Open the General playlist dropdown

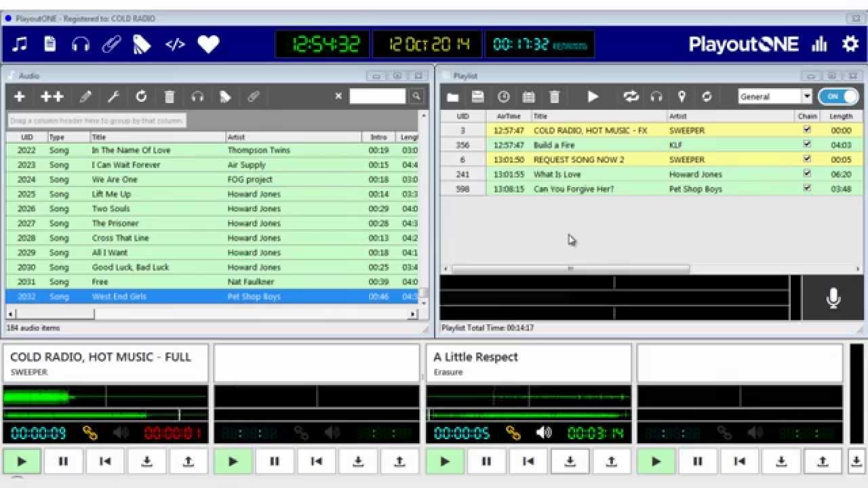tap(807, 97)
